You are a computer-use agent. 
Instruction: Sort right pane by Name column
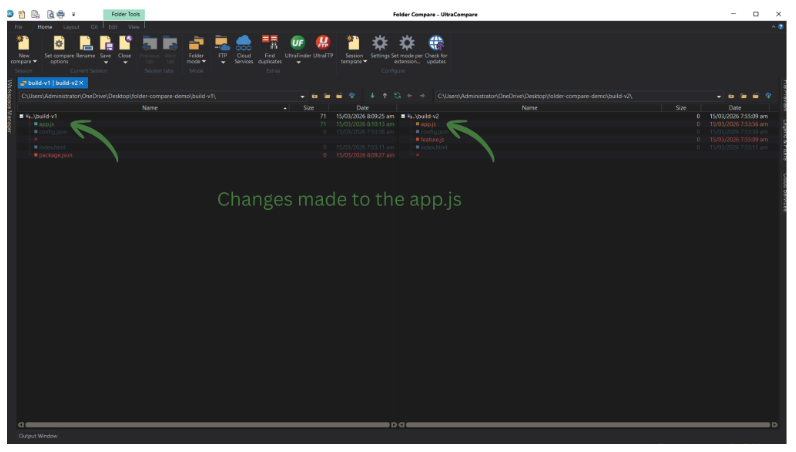tap(529, 108)
